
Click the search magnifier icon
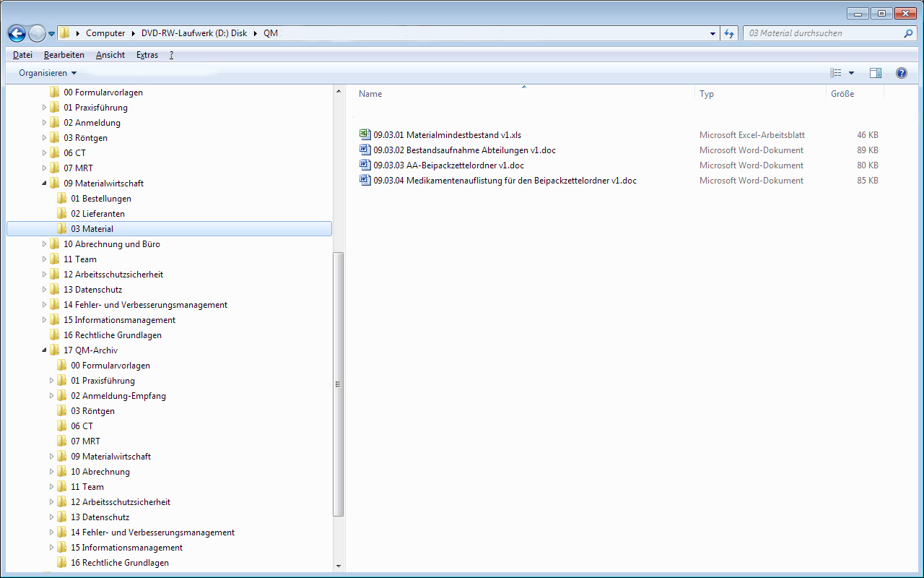pos(908,33)
